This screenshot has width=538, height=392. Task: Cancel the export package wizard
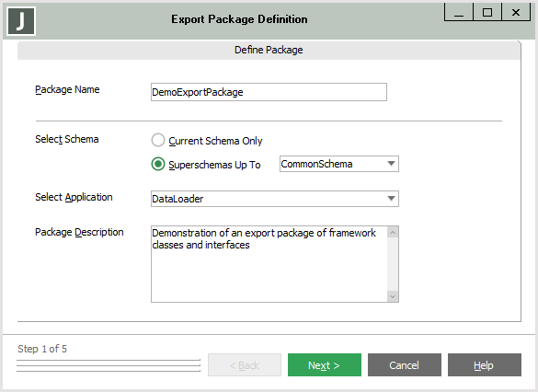(x=404, y=365)
